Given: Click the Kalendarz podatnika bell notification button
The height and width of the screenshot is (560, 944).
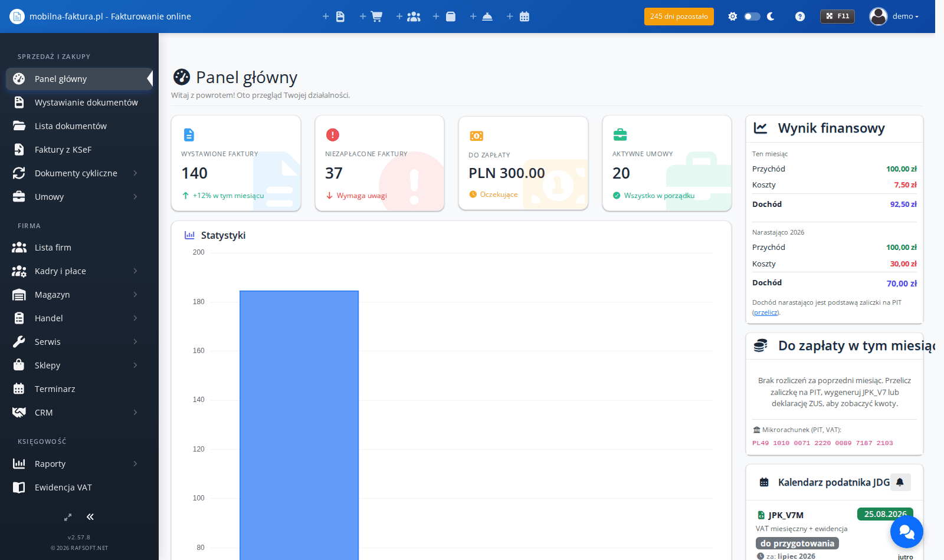Looking at the screenshot, I should [x=900, y=482].
